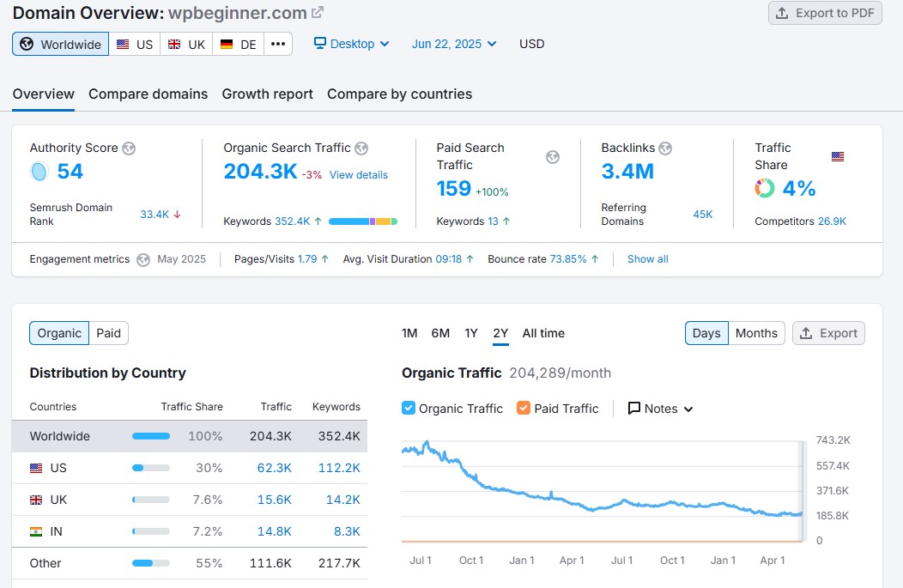Click Show all engagement metrics link
903x588 pixels.
click(648, 259)
